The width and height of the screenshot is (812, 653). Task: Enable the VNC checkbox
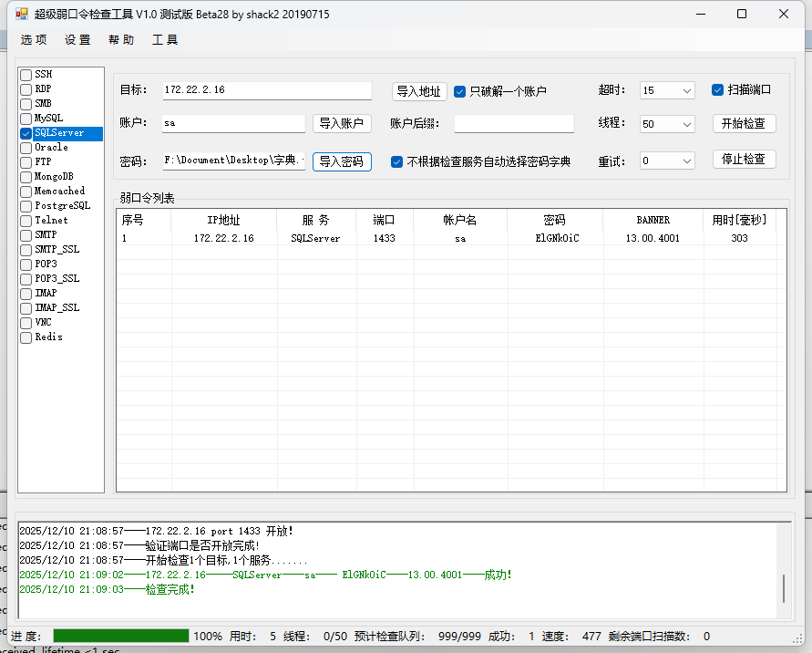point(26,323)
